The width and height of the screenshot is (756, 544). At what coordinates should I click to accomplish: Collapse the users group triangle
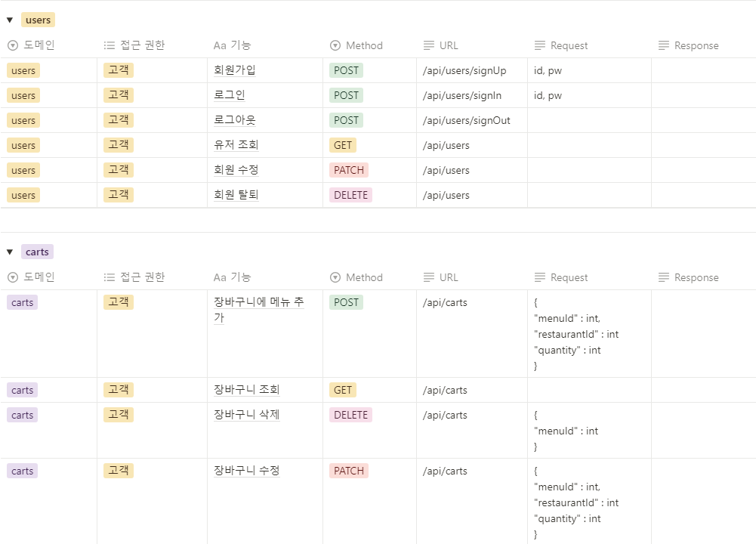tap(10, 20)
